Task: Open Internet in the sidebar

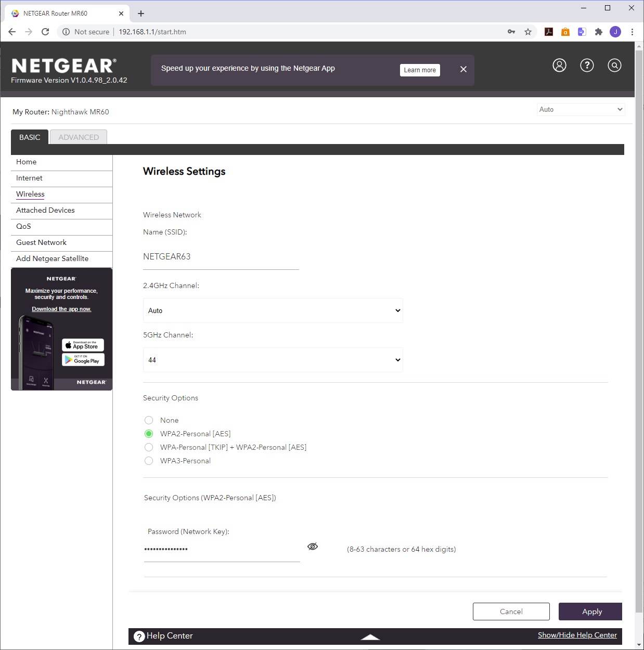Action: [x=29, y=178]
